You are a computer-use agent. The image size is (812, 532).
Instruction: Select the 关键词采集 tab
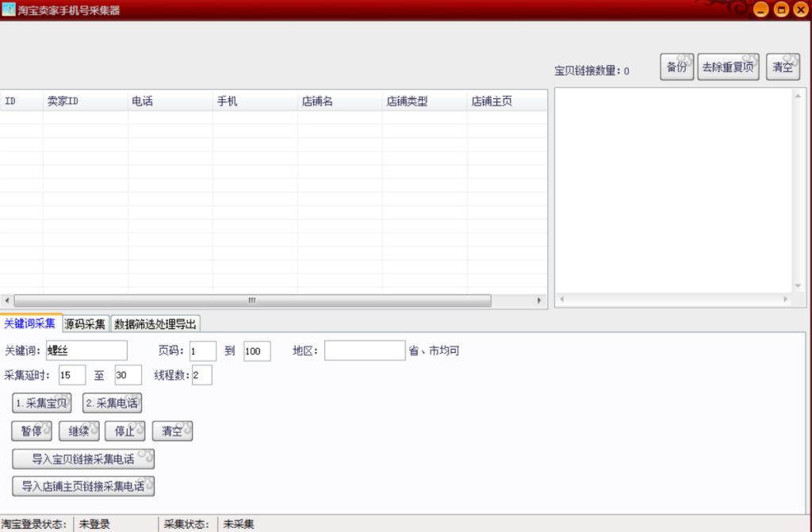[x=30, y=323]
